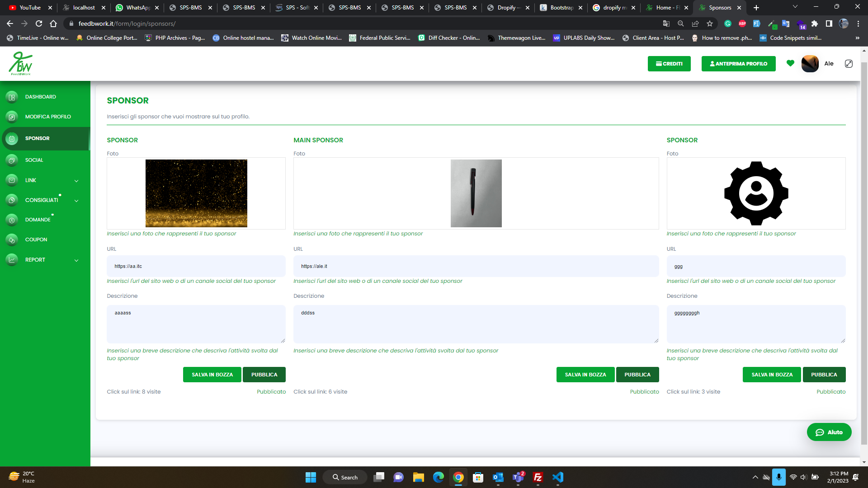Click Domande sidebar icon
This screenshot has width=868, height=488.
click(x=12, y=220)
